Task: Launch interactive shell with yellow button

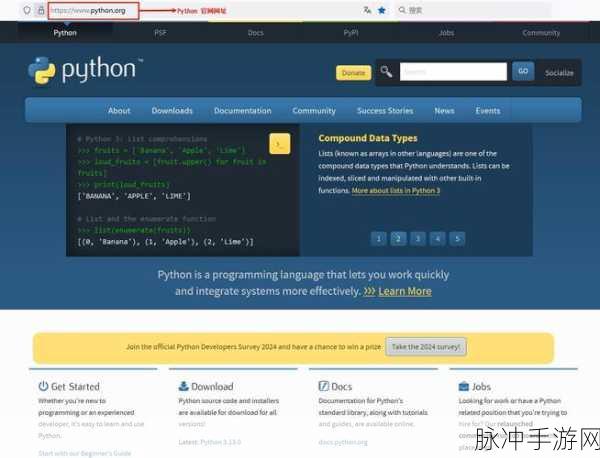Action: click(279, 144)
